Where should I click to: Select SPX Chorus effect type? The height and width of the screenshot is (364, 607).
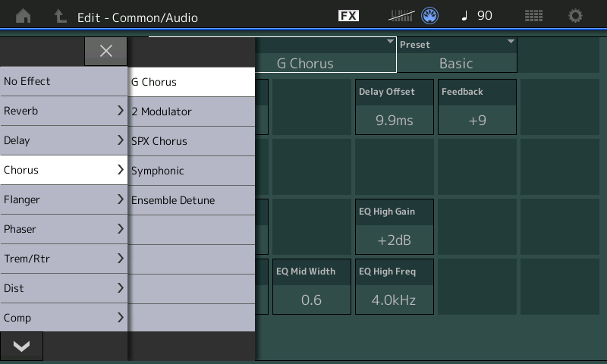point(191,141)
